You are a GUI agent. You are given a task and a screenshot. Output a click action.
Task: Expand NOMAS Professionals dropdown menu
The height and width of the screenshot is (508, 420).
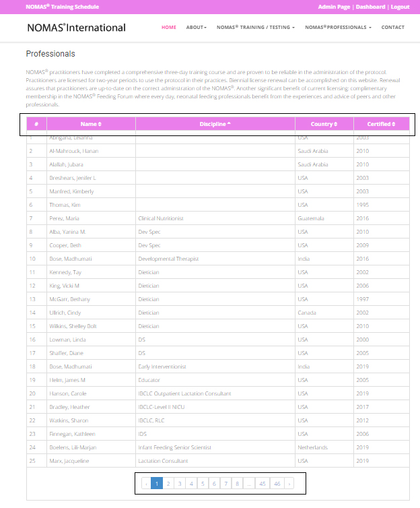(338, 28)
